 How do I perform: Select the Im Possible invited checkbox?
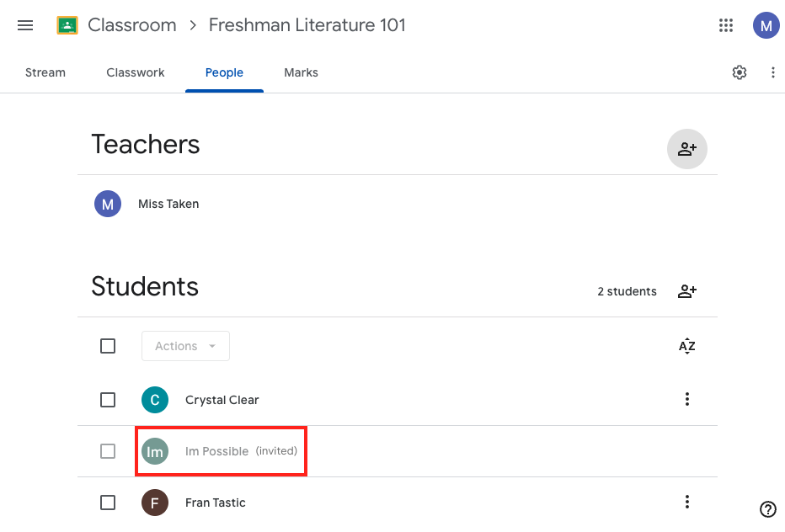(108, 451)
